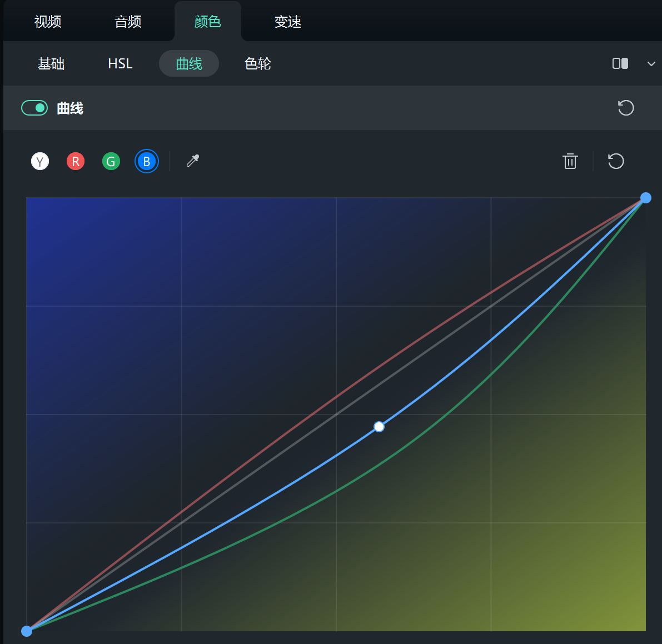Switch to the 视频 tab
The width and height of the screenshot is (662, 644).
[48, 22]
